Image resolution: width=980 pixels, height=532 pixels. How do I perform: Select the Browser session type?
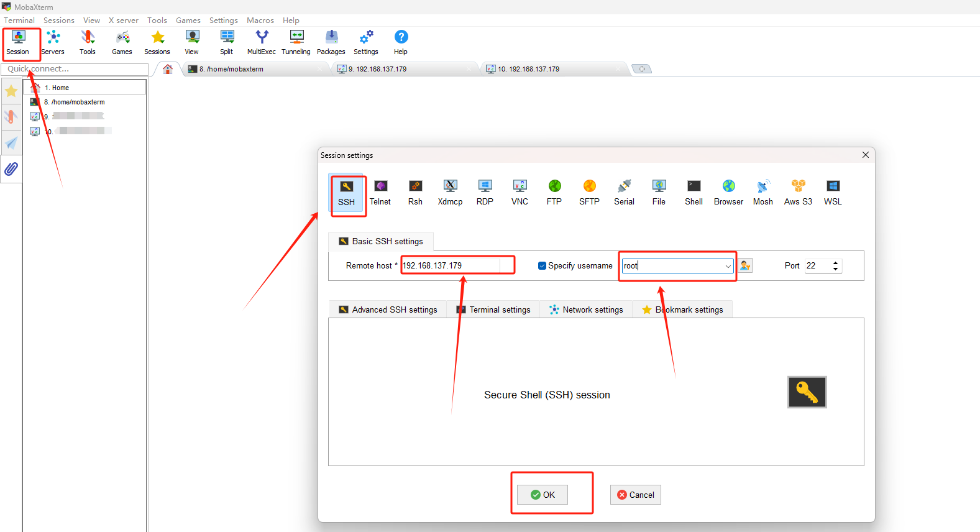tap(728, 193)
